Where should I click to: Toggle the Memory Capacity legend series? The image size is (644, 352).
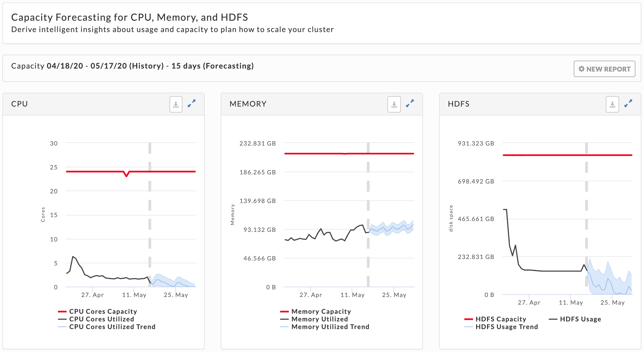[315, 312]
